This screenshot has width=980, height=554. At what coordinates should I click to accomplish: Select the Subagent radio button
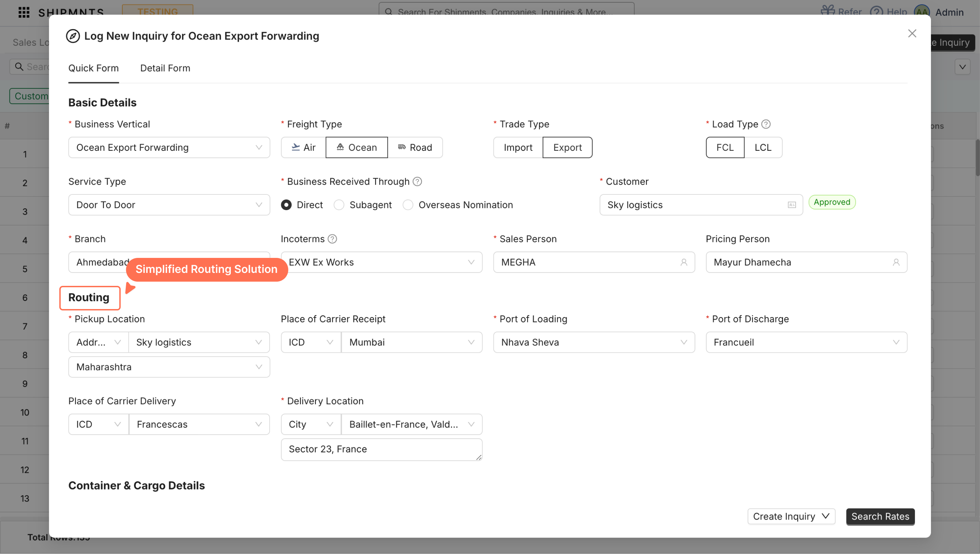338,205
